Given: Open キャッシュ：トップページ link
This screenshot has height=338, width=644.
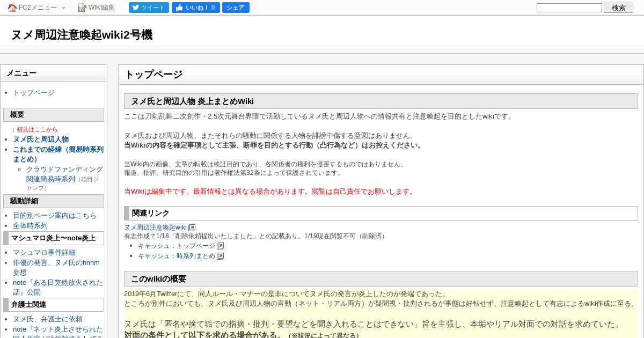Looking at the screenshot, I should [177, 246].
